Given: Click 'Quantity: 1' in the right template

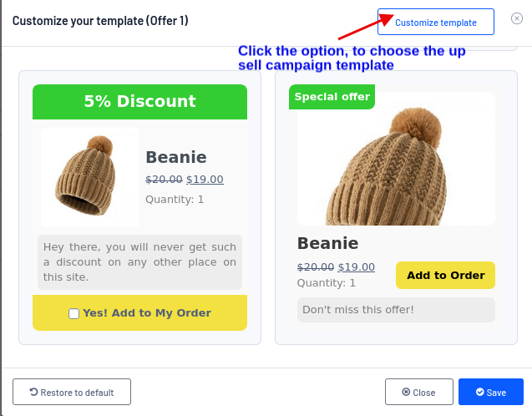Looking at the screenshot, I should click(x=327, y=283).
